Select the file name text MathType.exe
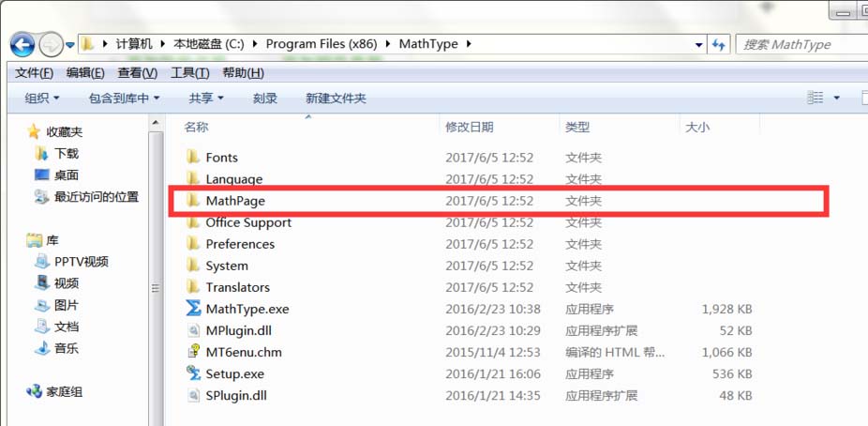The height and width of the screenshot is (426, 868). click(x=247, y=309)
